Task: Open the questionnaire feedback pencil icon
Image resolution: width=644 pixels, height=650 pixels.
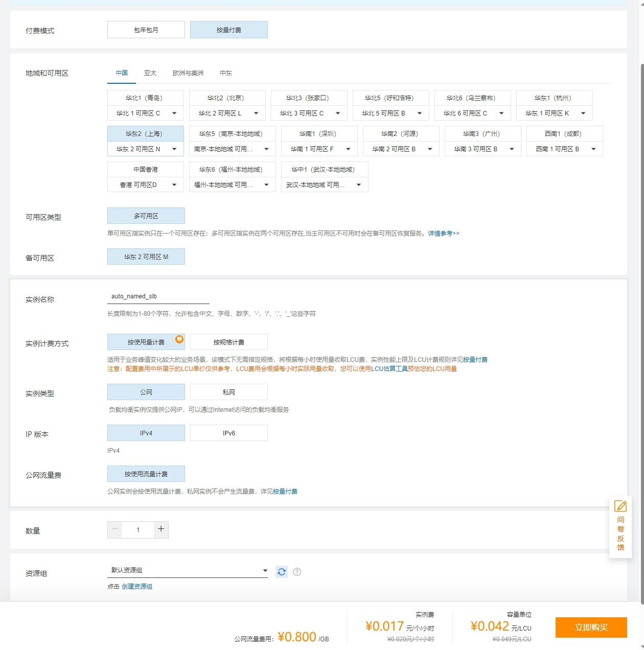Action: point(620,506)
